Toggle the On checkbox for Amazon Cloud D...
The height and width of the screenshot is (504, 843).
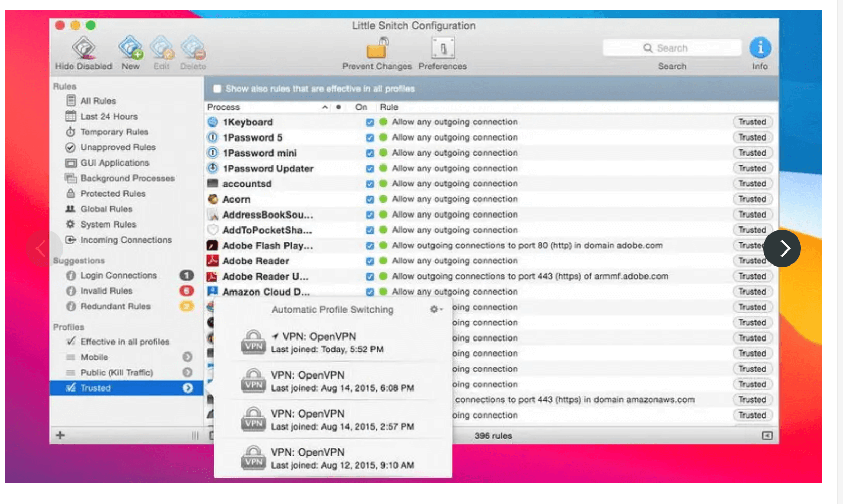pos(370,292)
